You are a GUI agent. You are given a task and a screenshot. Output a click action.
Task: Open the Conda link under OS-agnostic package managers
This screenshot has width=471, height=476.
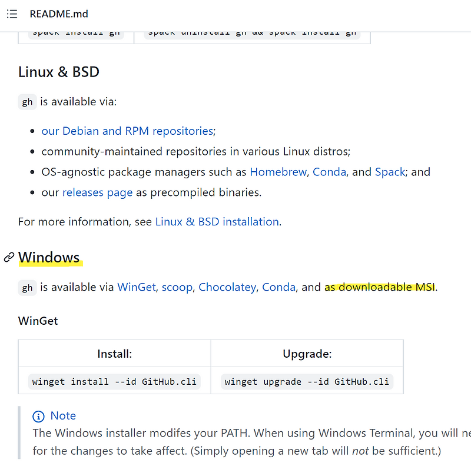point(329,172)
